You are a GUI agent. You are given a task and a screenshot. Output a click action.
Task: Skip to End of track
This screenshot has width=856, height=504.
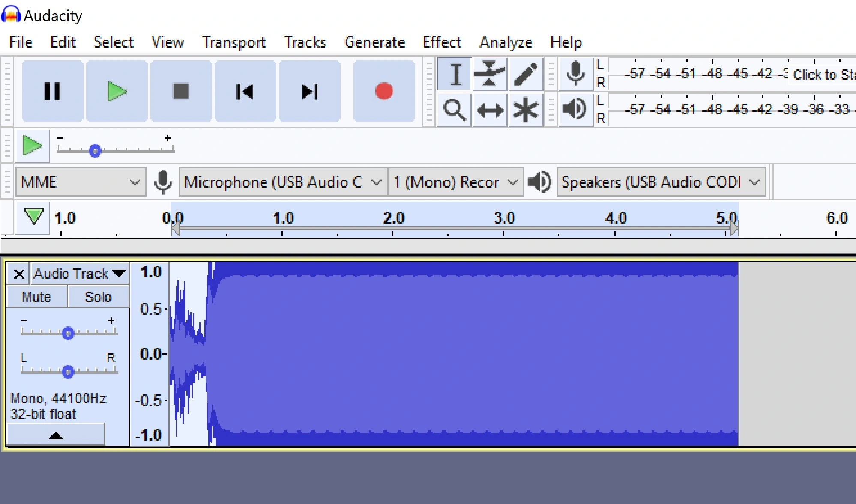309,91
